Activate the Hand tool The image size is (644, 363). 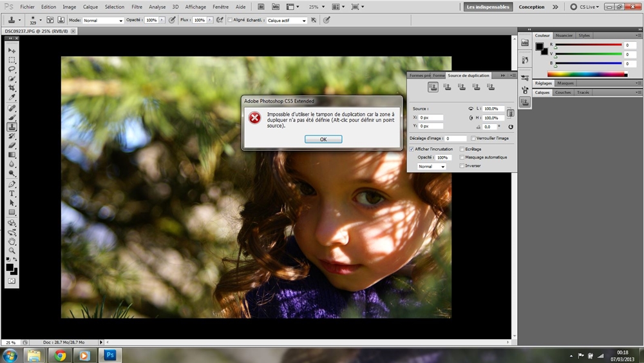click(x=12, y=241)
